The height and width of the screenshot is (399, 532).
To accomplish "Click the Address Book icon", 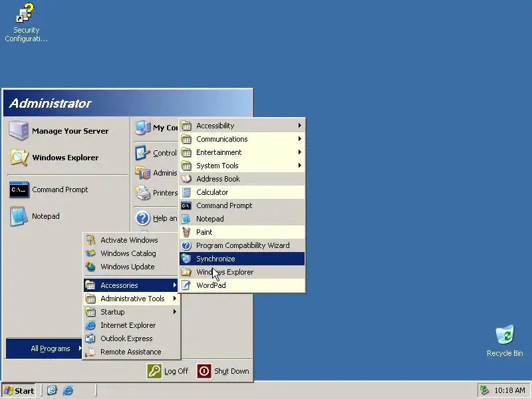I will 186,179.
